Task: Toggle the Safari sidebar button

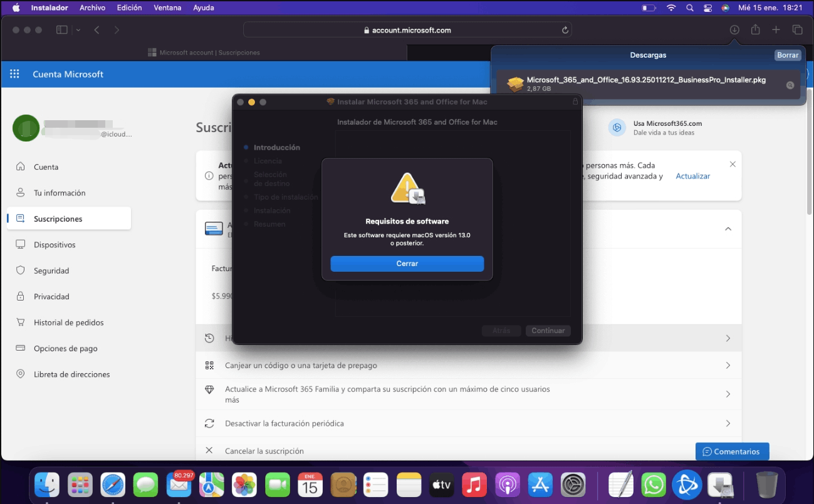Action: 61,30
